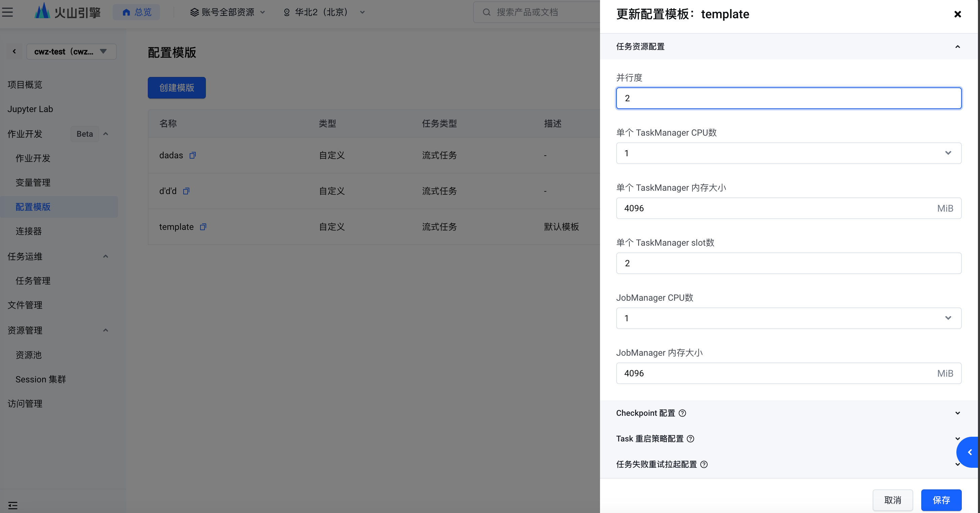
Task: Open the hamburger navigation menu
Action: pyautogui.click(x=7, y=12)
